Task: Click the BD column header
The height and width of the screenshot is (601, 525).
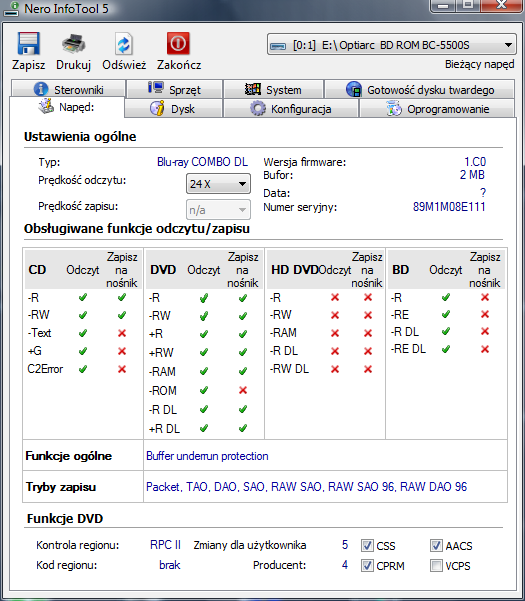Action: [400, 270]
